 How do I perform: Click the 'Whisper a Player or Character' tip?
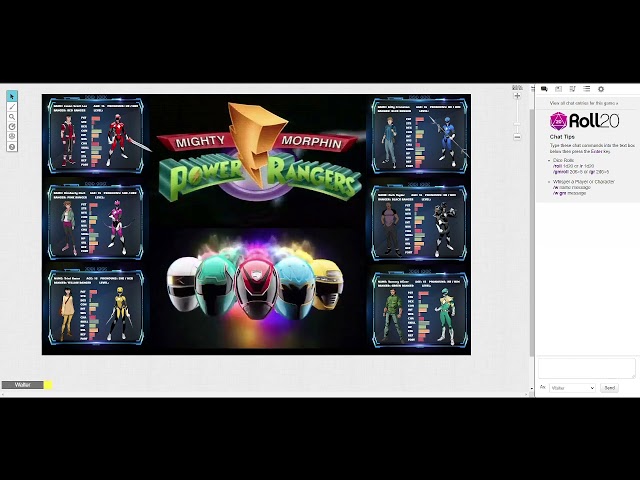(x=584, y=182)
